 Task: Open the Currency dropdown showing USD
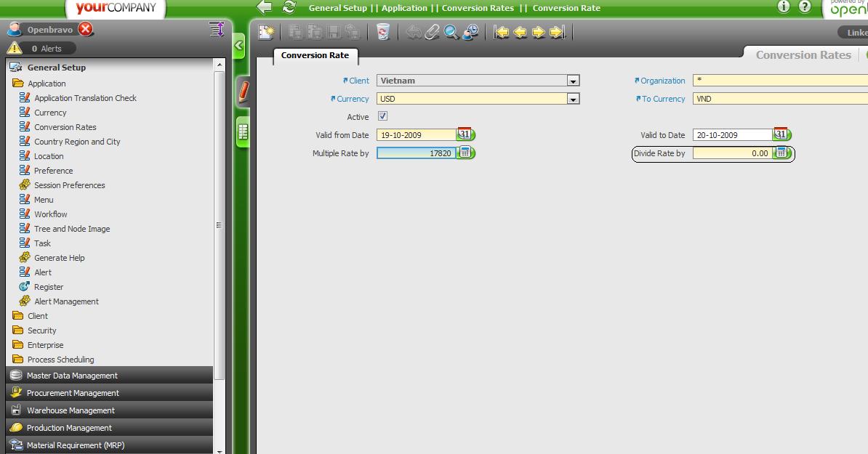(573, 99)
